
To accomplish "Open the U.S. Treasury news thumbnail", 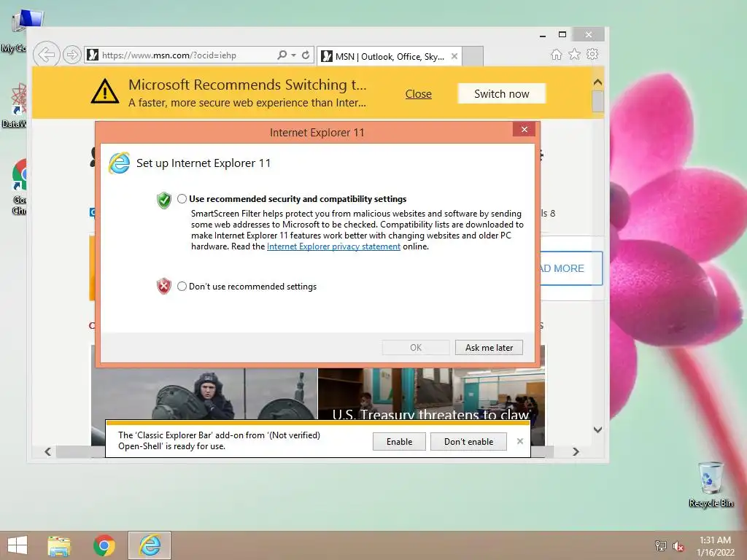I will click(x=431, y=394).
